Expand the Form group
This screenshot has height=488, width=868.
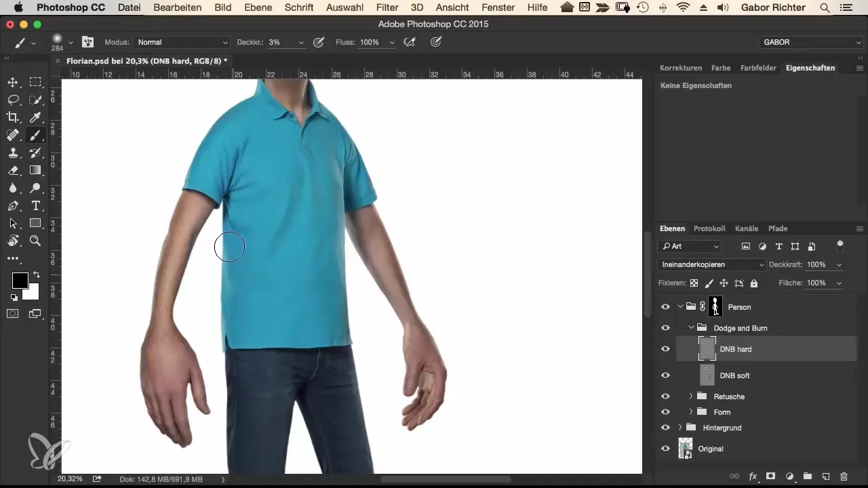click(x=691, y=411)
